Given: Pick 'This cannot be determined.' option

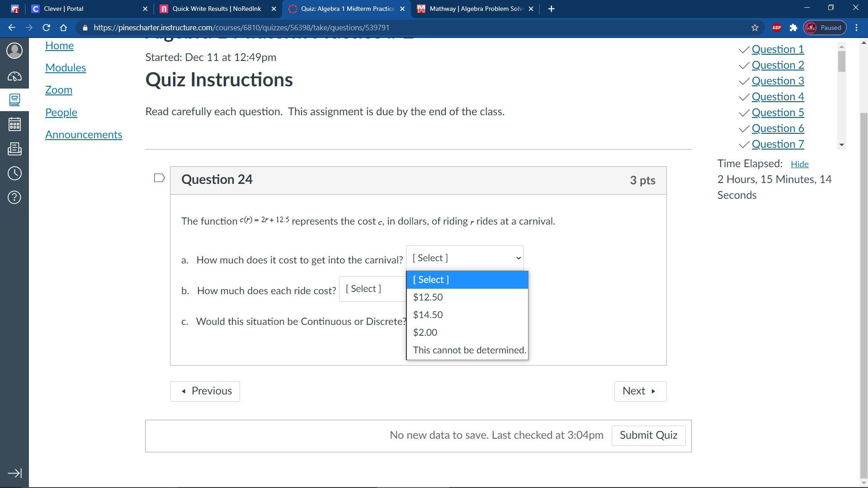Looking at the screenshot, I should [469, 350].
